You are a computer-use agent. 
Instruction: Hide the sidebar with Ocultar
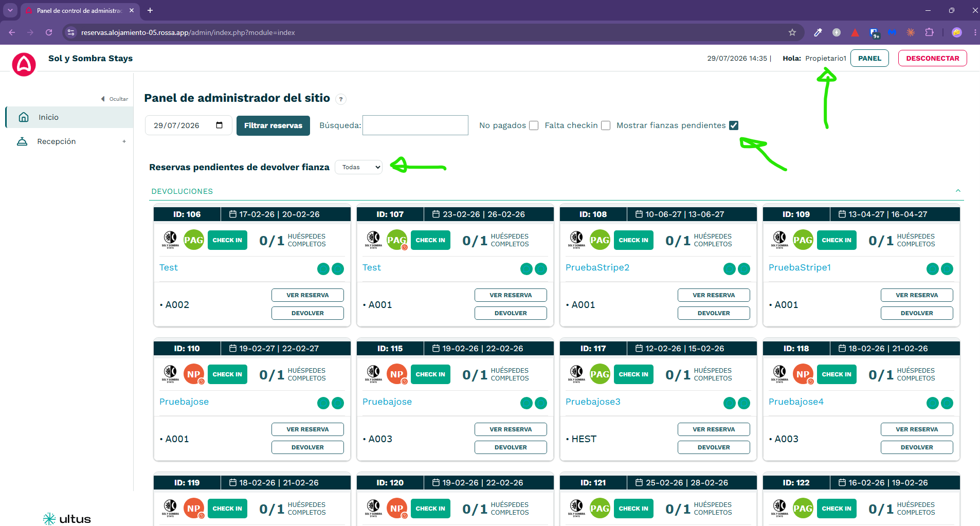(115, 99)
